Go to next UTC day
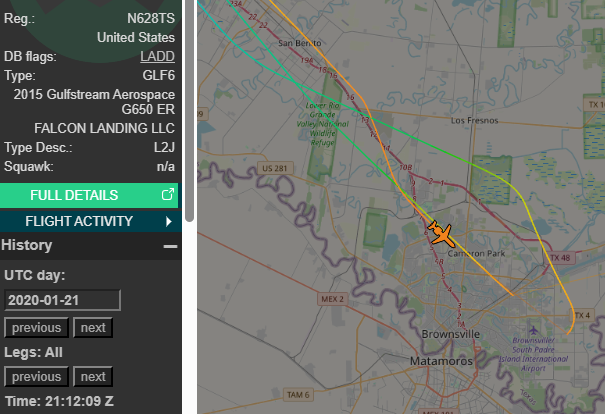Viewport: 605px width, 414px height. (x=93, y=328)
